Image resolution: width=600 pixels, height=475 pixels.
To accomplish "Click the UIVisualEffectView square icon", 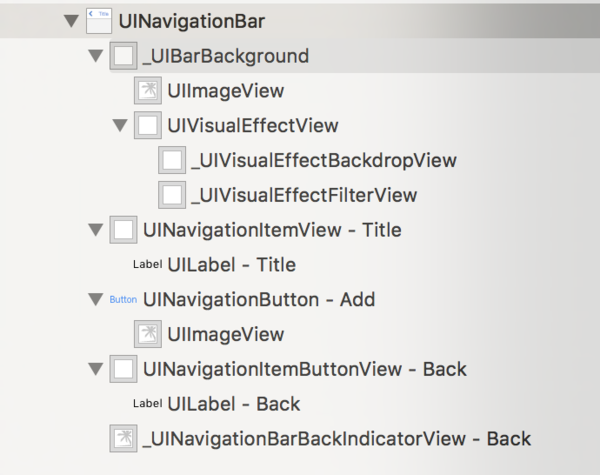I will click(x=148, y=126).
